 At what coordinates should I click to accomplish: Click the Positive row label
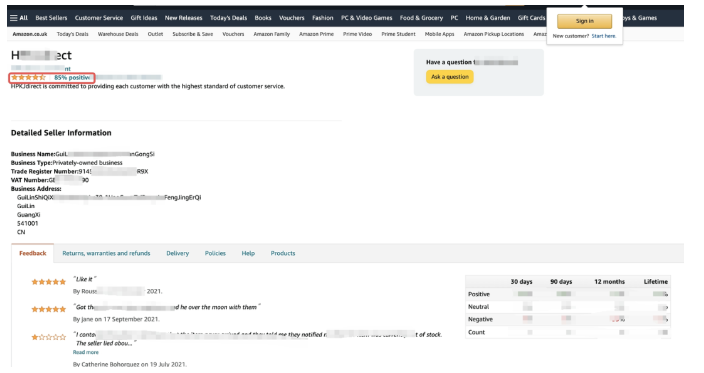479,294
